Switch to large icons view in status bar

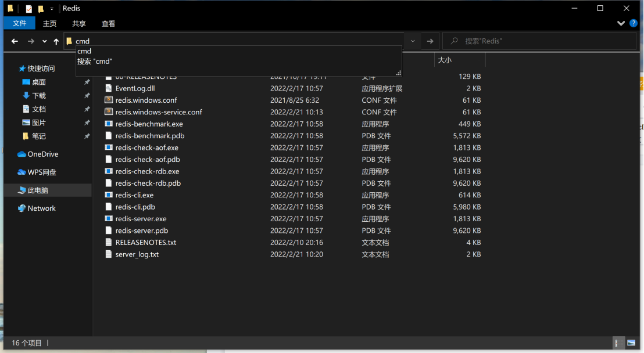pos(631,343)
